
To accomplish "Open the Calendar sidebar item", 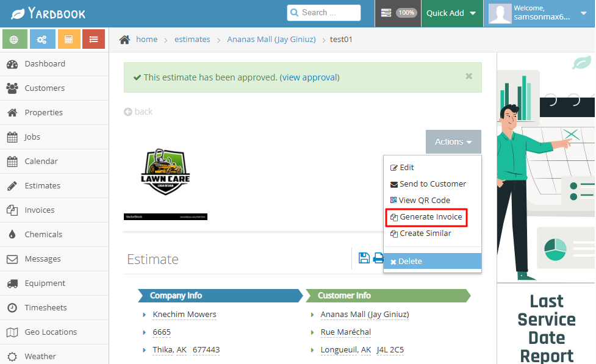I will (54, 161).
